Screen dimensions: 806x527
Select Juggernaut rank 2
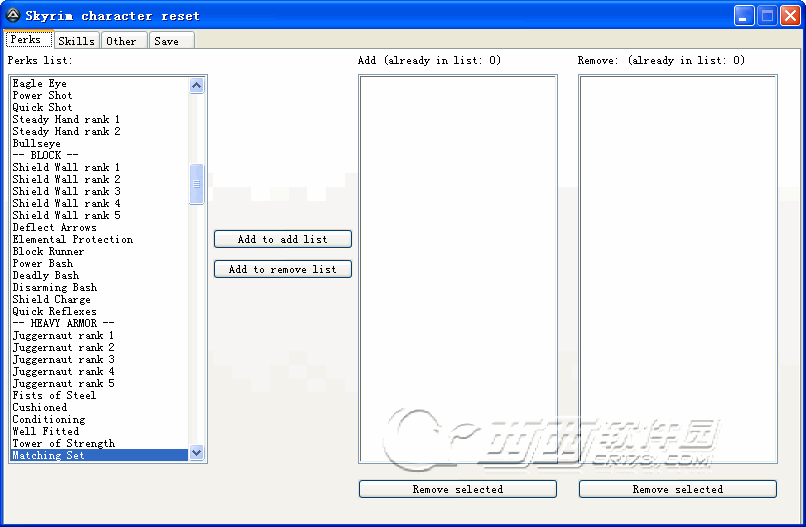point(100,347)
